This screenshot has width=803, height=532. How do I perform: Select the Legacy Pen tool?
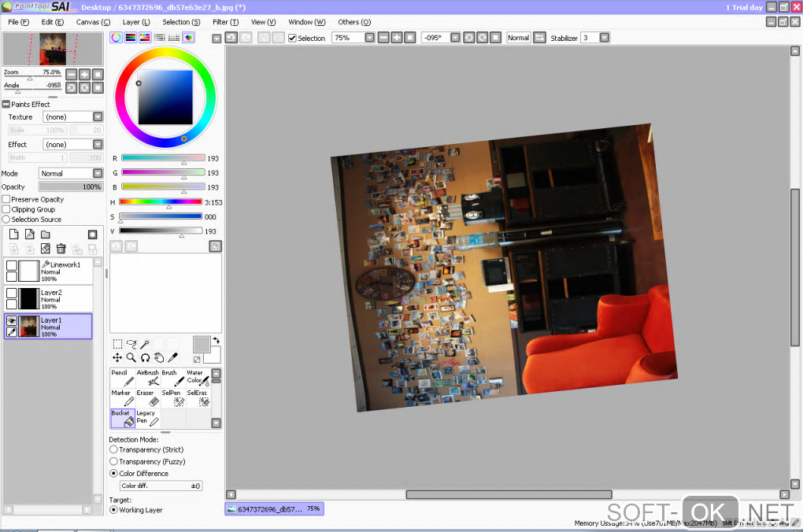click(148, 418)
